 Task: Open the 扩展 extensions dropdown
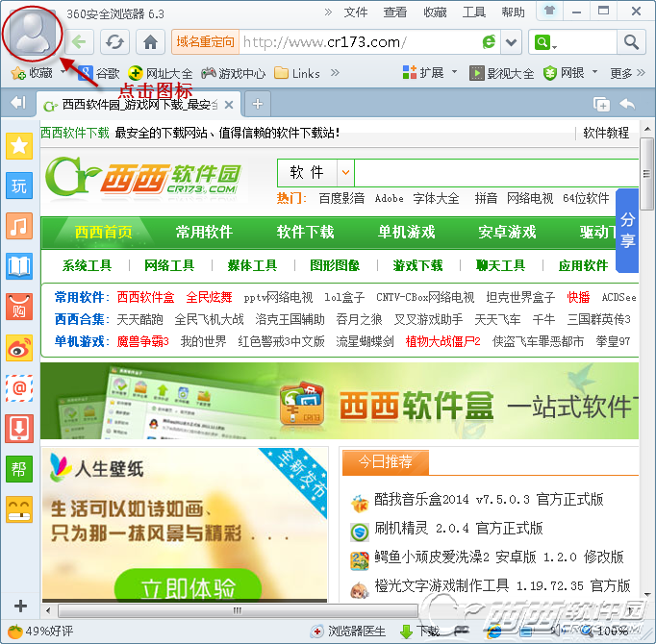point(429,73)
